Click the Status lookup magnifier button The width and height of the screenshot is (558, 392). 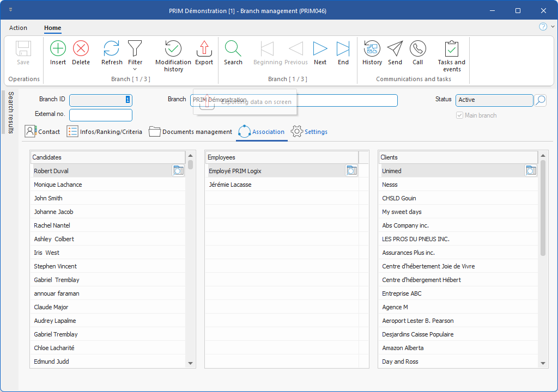[540, 100]
